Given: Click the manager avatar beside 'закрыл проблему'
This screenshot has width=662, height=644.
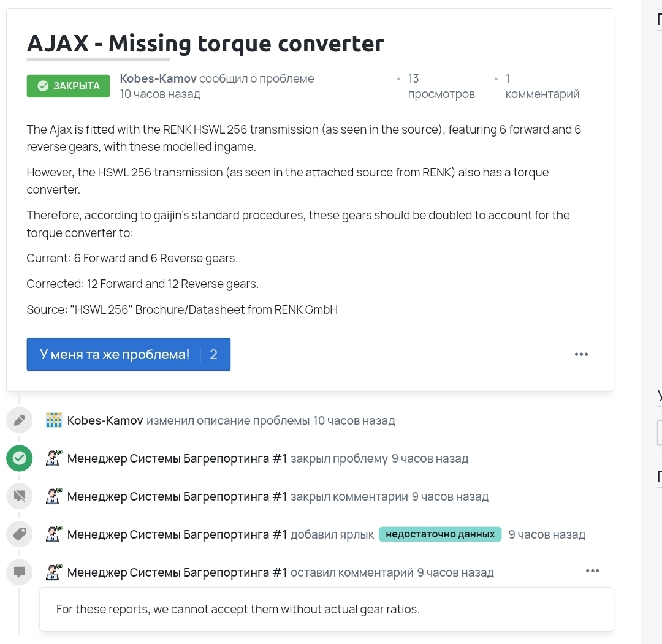Looking at the screenshot, I should coord(53,458).
